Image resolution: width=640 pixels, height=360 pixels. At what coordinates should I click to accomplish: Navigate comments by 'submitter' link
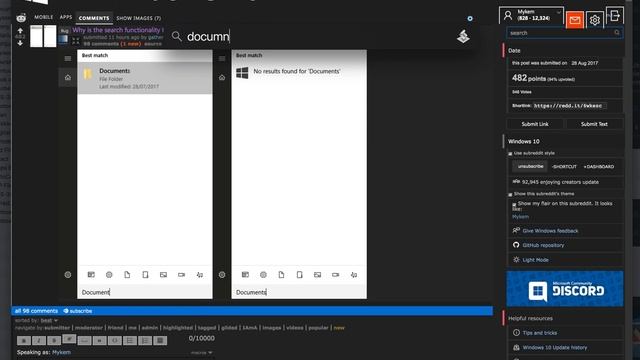pyautogui.click(x=57, y=327)
